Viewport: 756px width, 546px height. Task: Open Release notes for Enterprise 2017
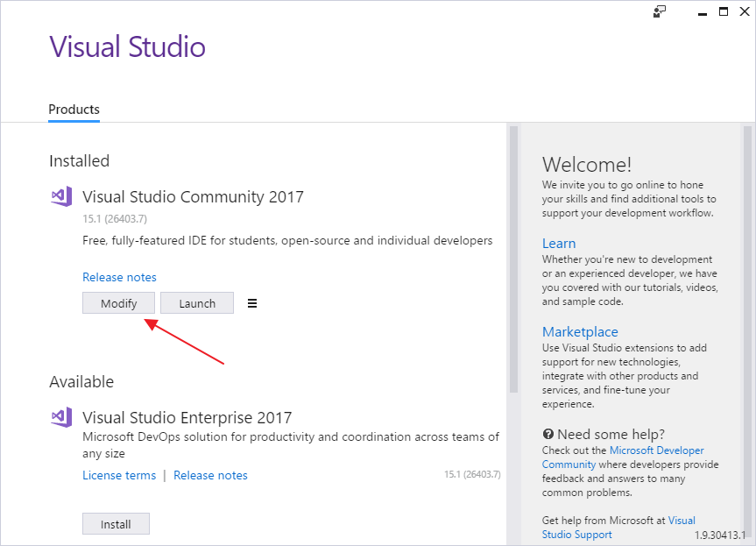point(210,475)
